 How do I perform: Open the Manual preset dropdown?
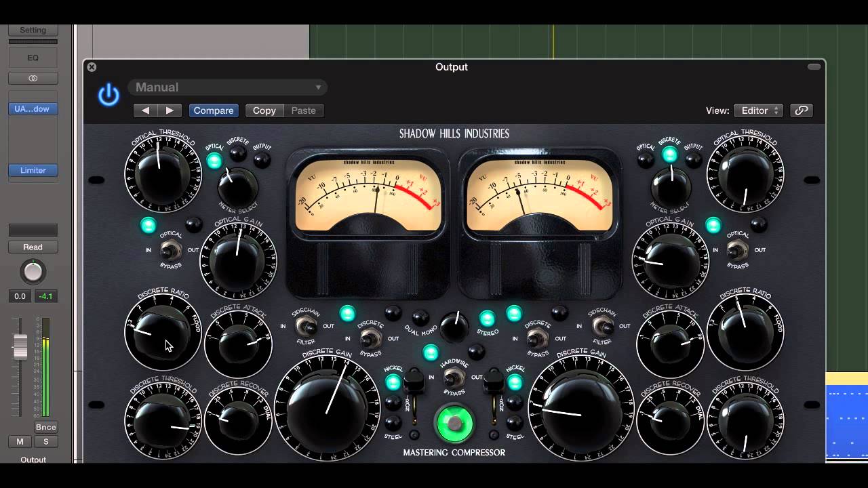pos(228,87)
